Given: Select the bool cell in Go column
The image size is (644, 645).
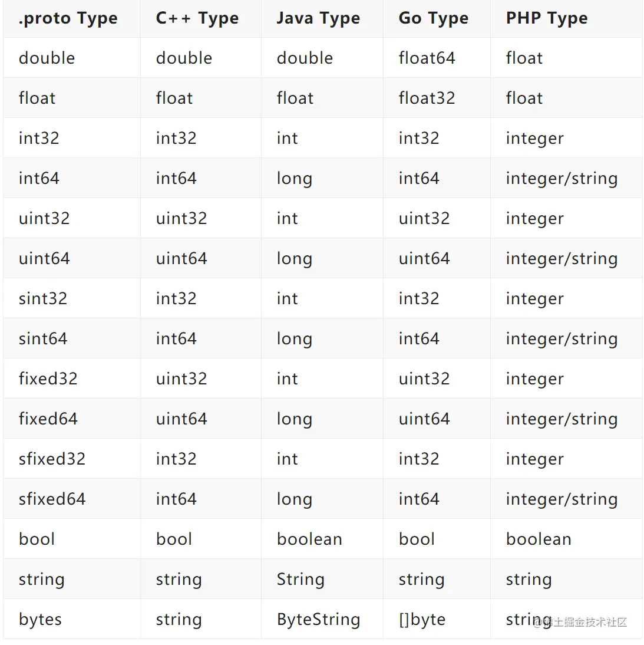Looking at the screenshot, I should 417,539.
